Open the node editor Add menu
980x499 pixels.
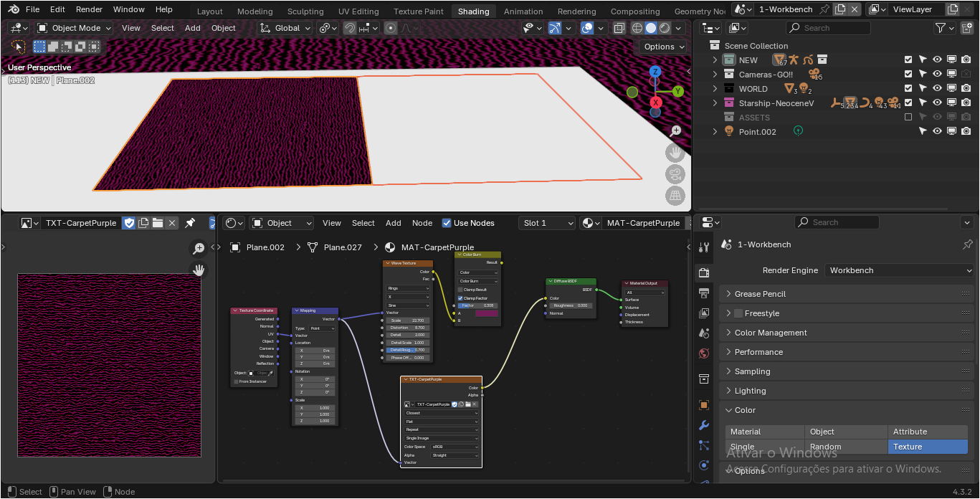(394, 223)
